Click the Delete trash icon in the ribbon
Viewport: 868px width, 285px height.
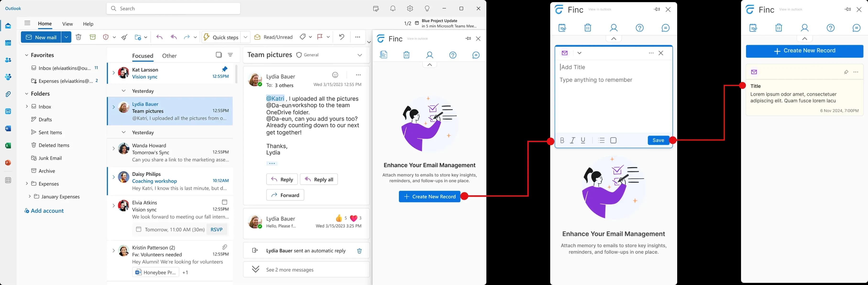point(78,37)
